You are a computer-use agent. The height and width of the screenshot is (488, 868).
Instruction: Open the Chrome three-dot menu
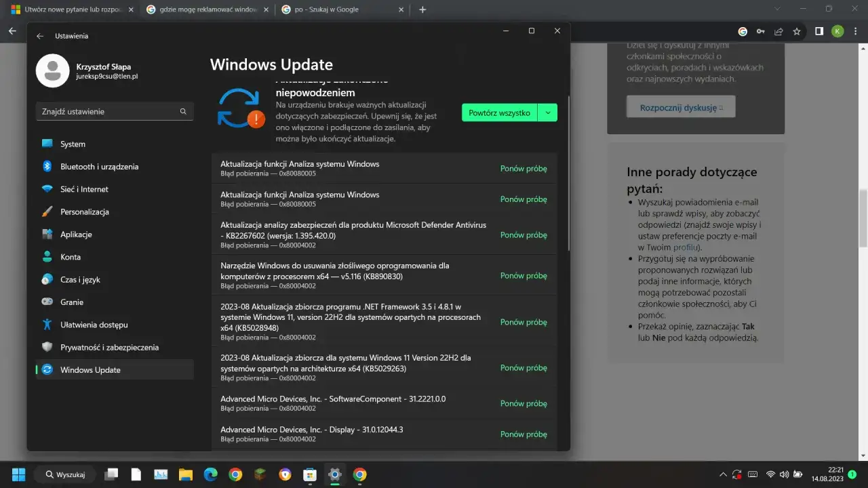856,31
